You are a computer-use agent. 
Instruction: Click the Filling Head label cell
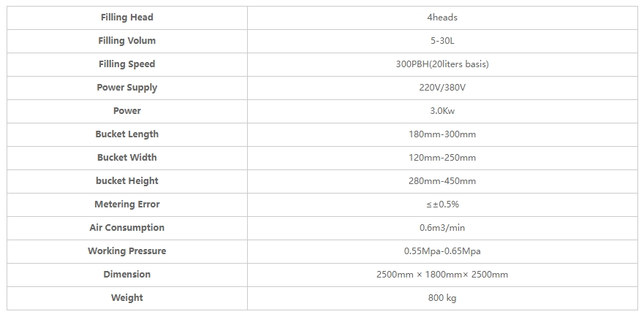127,18
